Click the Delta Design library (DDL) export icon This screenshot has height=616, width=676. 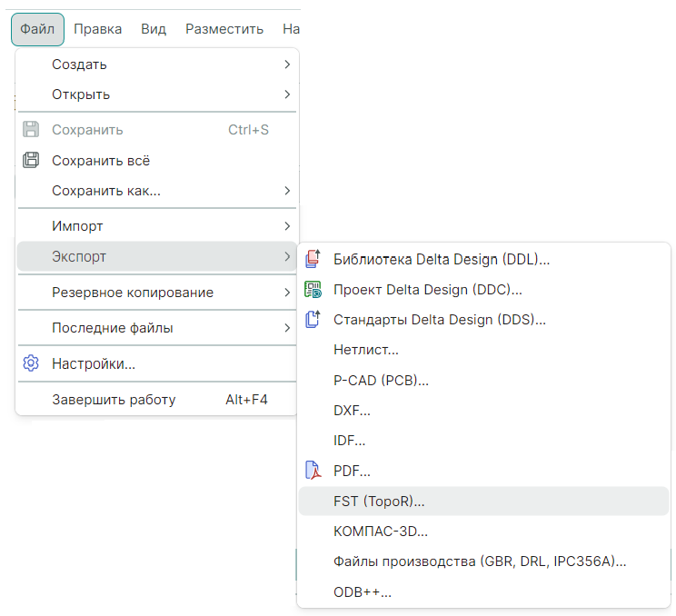(x=313, y=259)
